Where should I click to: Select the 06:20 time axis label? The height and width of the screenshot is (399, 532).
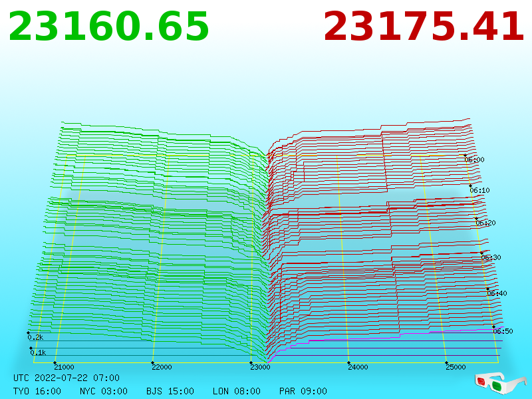(x=485, y=223)
